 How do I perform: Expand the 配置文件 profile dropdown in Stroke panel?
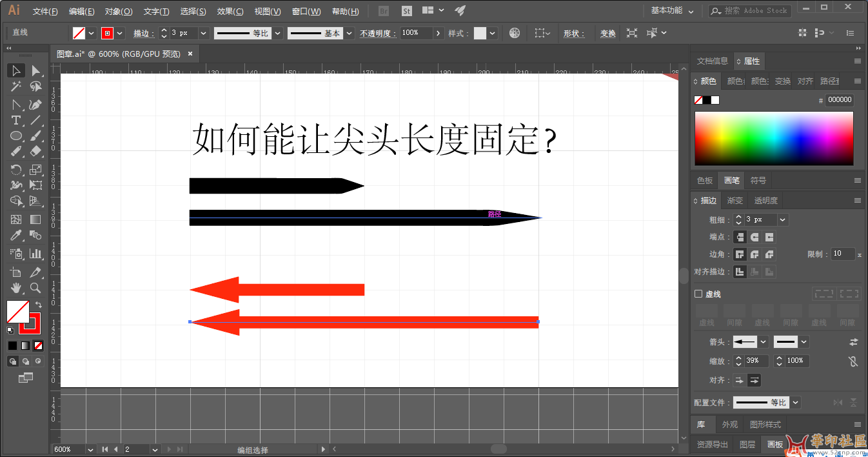[x=795, y=403]
